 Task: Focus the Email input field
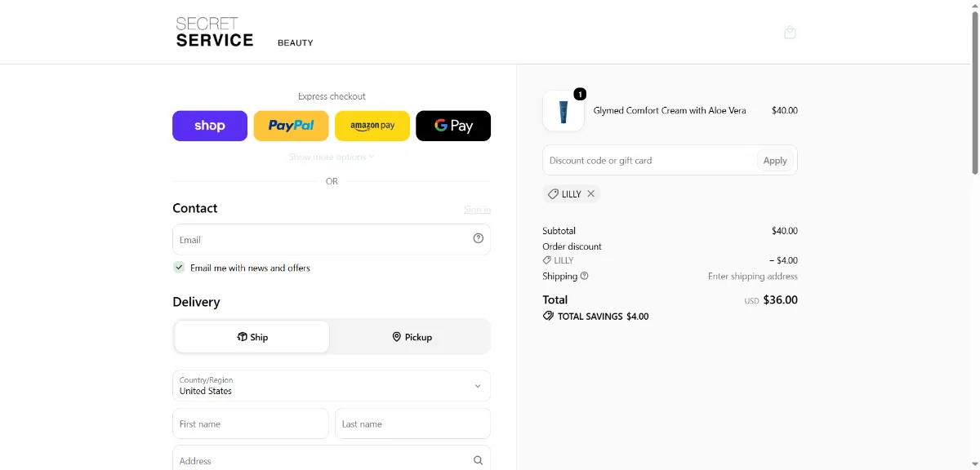332,239
